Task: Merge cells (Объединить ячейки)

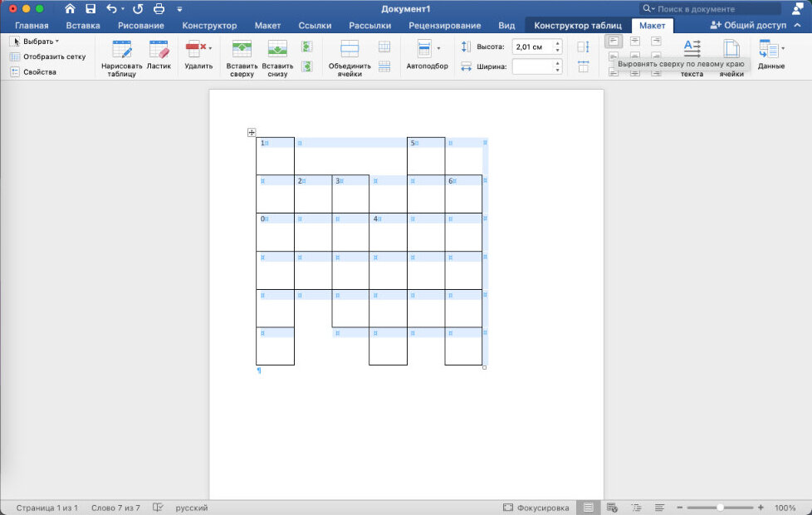Action: [350, 58]
